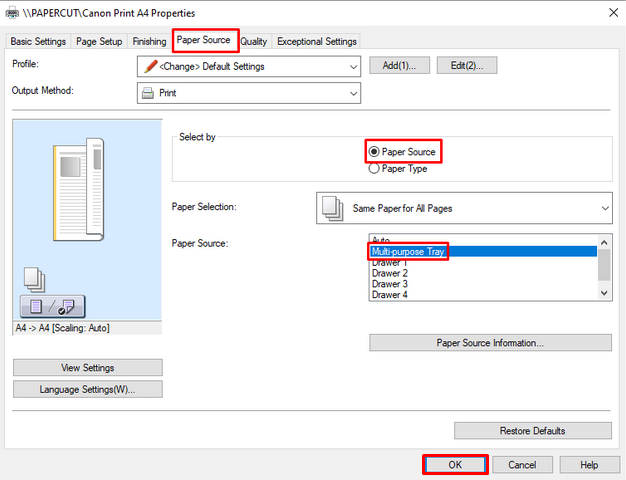
Task: Click the View Settings button
Action: pos(88,367)
